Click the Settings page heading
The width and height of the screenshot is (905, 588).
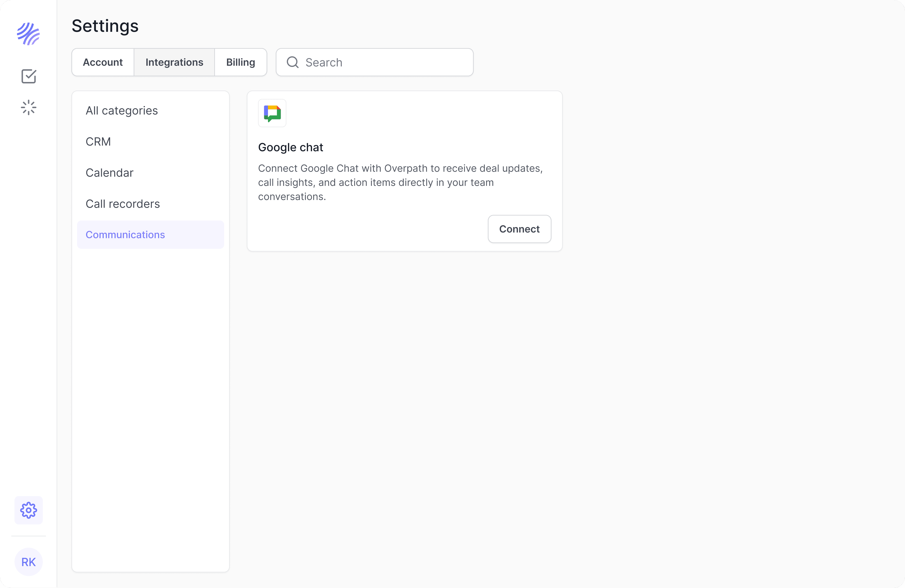point(105,26)
